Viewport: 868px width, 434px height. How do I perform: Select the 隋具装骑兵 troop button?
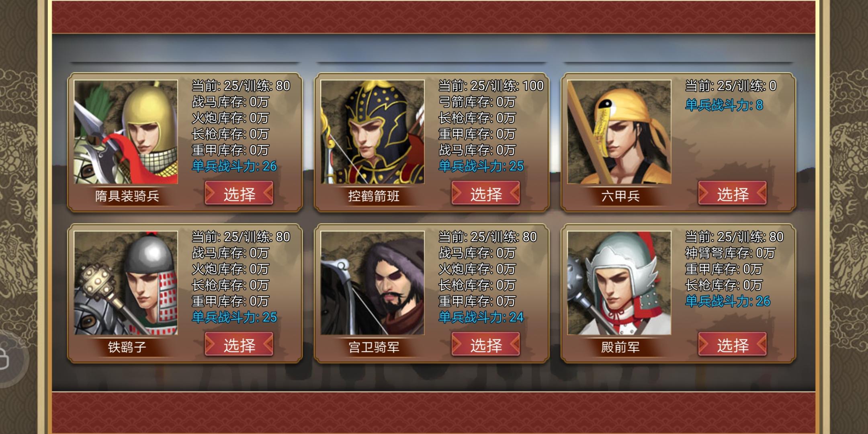(239, 193)
